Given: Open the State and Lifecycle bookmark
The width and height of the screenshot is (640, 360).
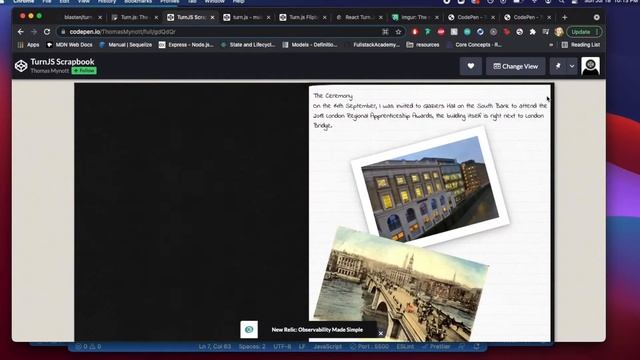Looking at the screenshot, I should tap(248, 45).
